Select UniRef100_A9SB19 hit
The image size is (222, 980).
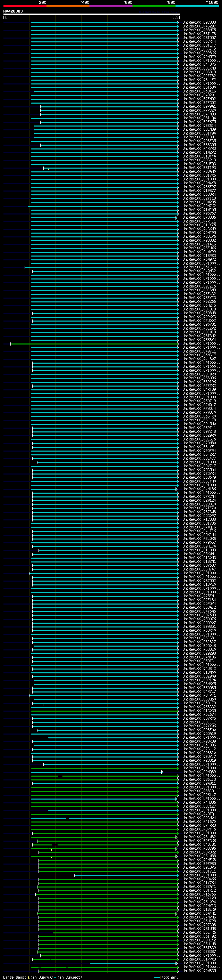click(x=199, y=72)
